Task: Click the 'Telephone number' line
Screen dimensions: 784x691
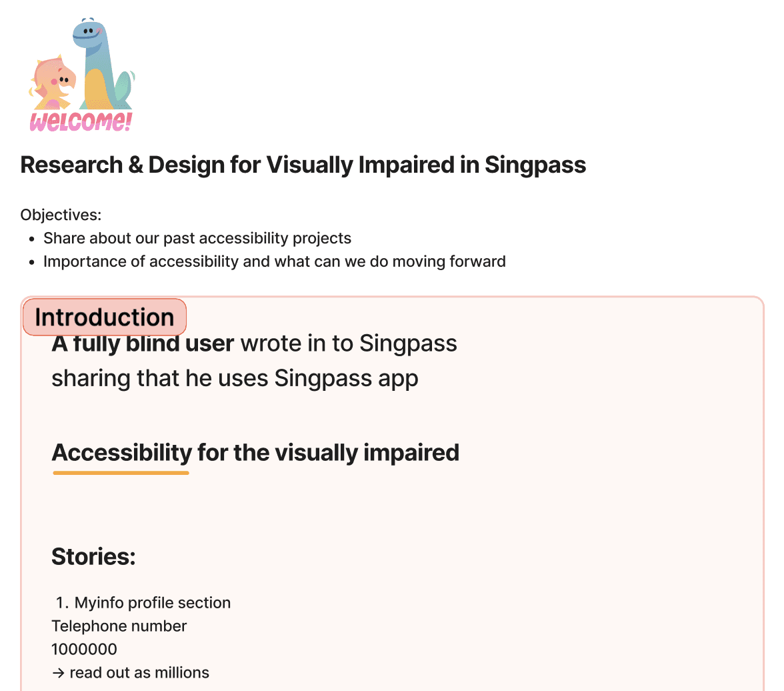Action: tap(119, 626)
